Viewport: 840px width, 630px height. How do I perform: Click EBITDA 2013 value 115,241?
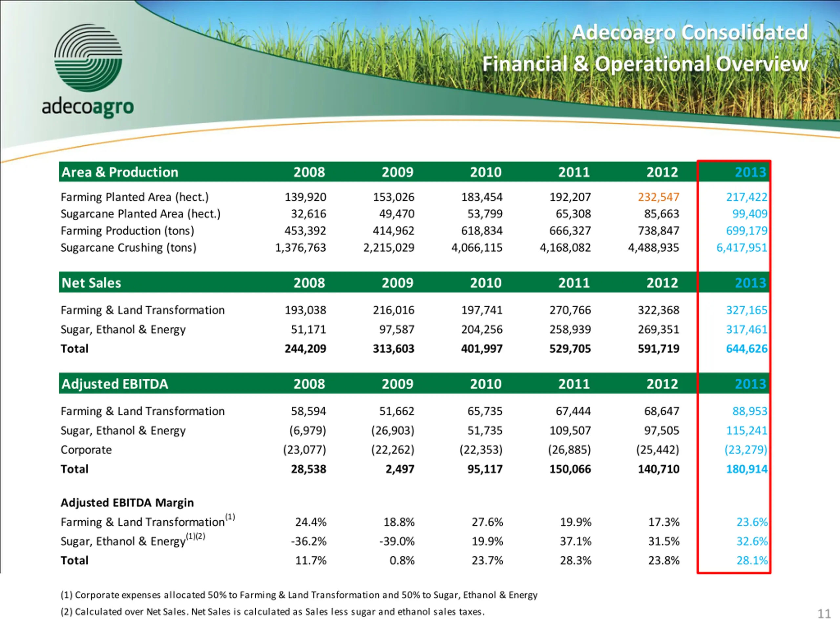(x=746, y=430)
